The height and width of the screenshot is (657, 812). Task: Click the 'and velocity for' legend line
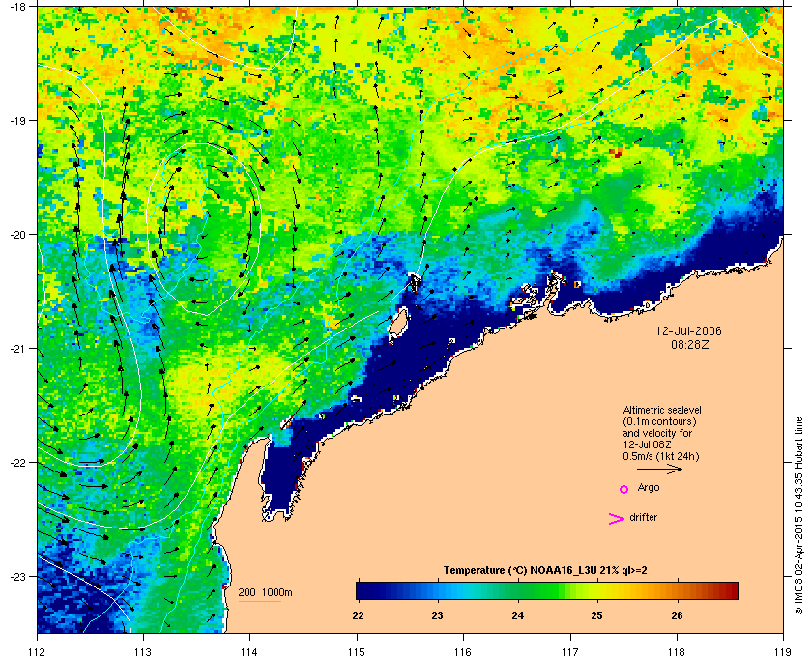(x=657, y=433)
